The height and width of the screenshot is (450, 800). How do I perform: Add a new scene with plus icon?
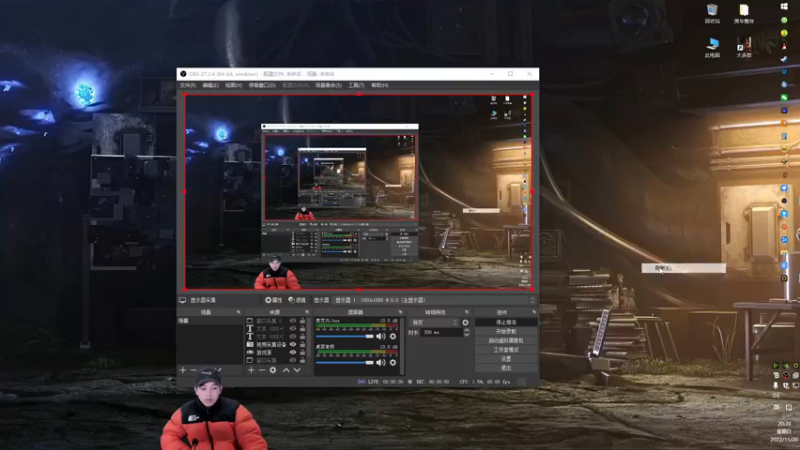183,370
